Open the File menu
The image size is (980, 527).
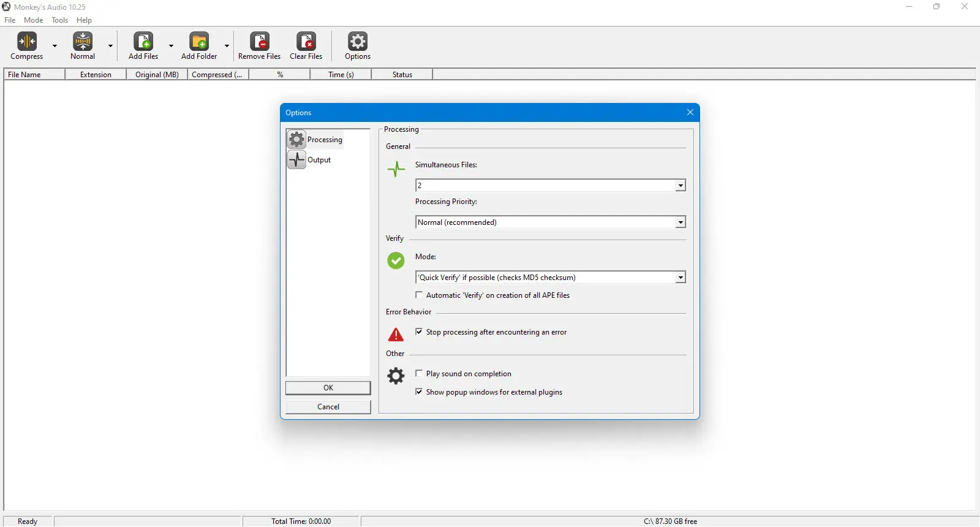coord(10,20)
